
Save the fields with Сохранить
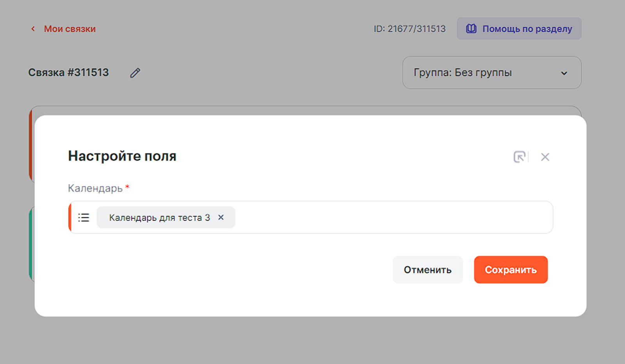(511, 270)
